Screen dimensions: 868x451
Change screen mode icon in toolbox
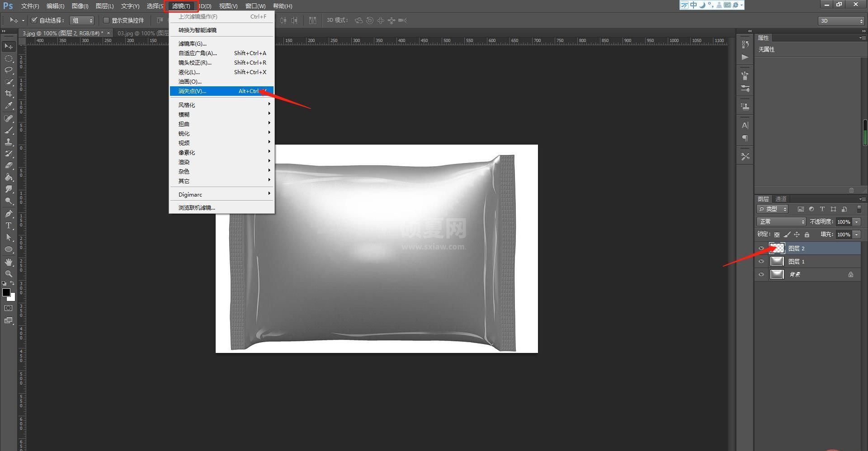(9, 320)
